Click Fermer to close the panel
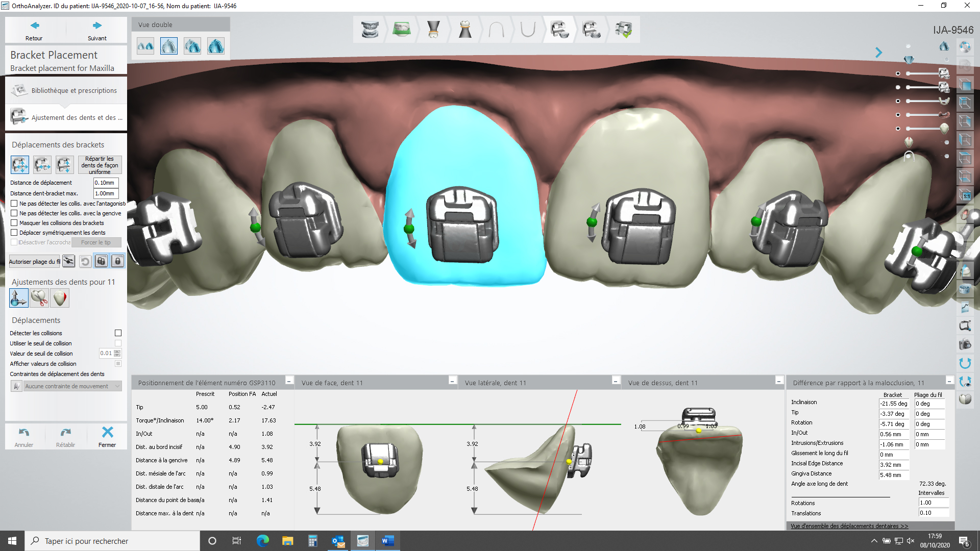Screen dimensions: 980x551 pos(107,437)
